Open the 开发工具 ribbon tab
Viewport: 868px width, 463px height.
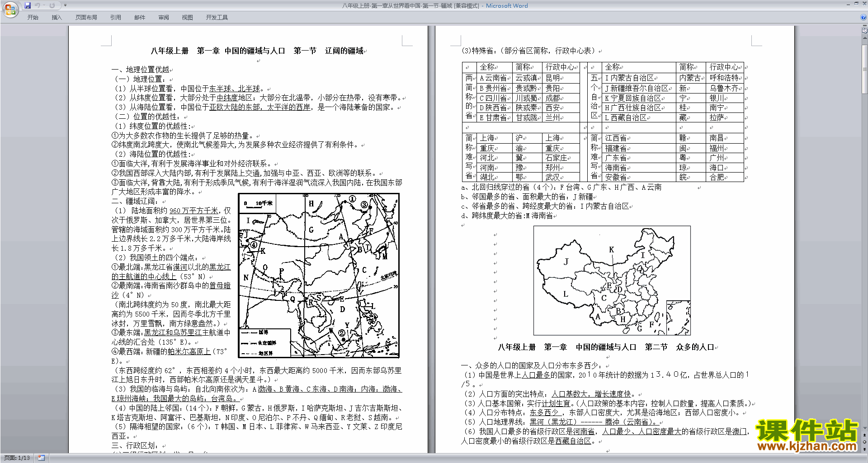217,18
